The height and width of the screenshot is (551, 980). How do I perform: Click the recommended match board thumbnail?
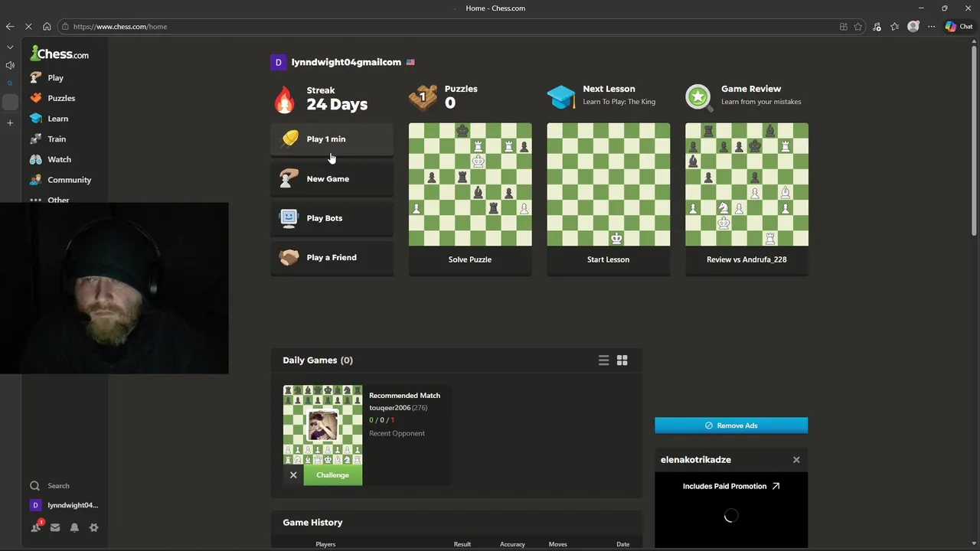[322, 425]
